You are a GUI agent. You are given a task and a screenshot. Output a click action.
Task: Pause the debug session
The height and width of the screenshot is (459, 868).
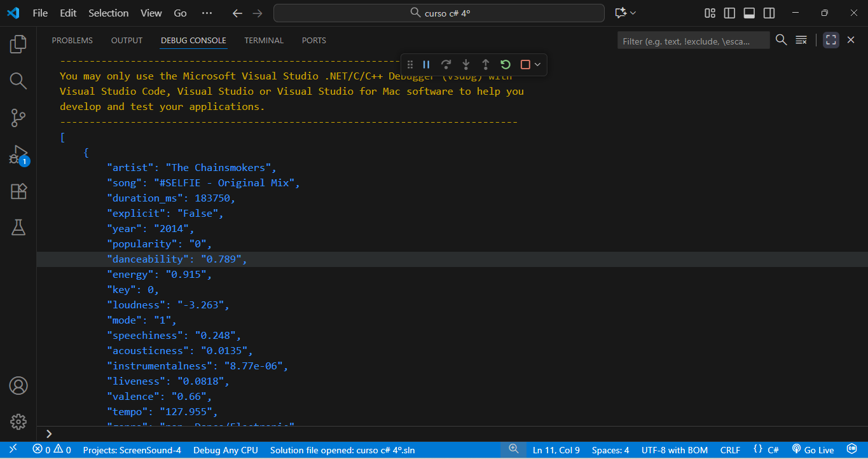tap(427, 64)
